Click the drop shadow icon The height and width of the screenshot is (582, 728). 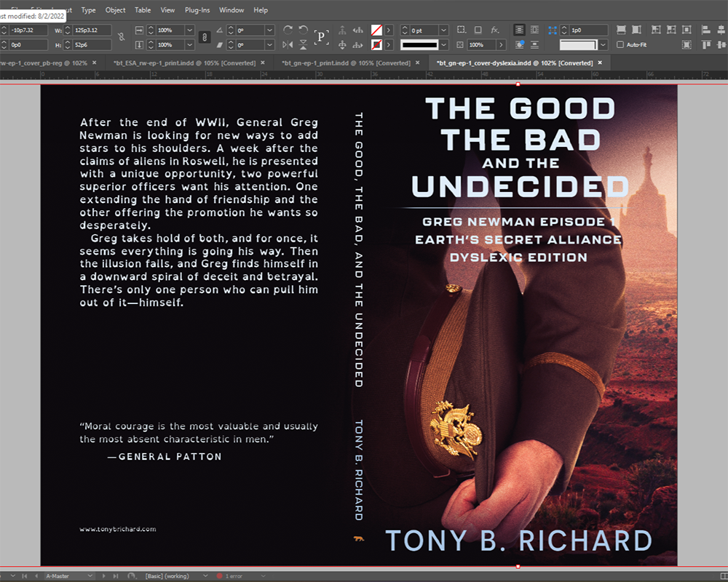click(478, 30)
